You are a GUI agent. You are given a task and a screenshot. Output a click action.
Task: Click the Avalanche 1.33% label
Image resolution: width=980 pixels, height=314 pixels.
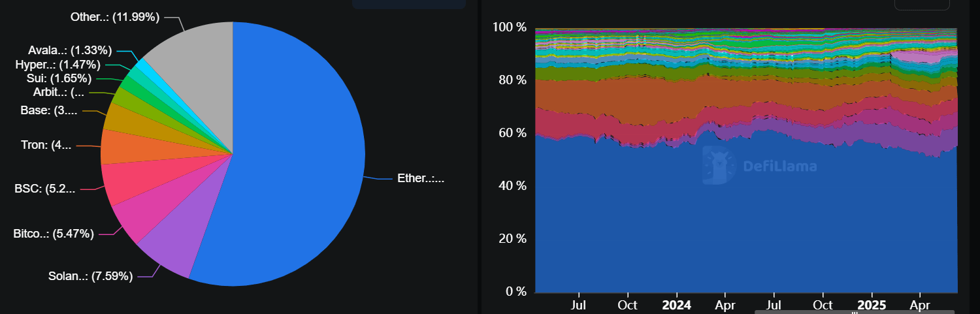point(70,50)
